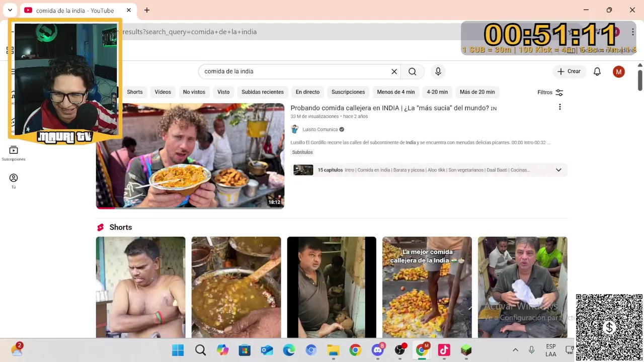The height and width of the screenshot is (362, 644).
Task: Click the magnifying glass search button
Action: tap(413, 71)
